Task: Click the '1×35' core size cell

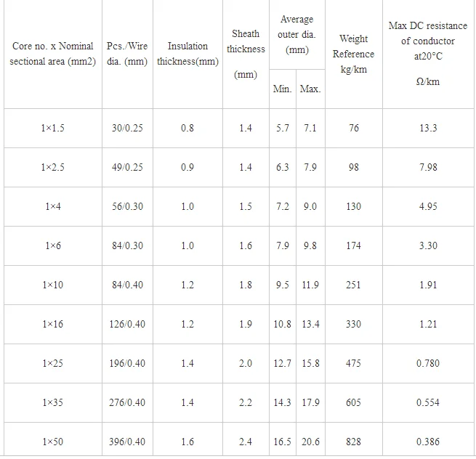Action: pos(52,403)
